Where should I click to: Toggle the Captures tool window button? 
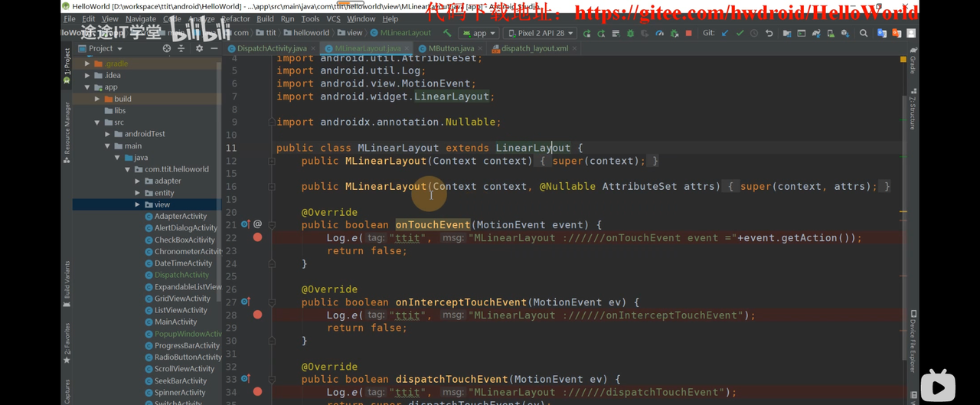coord(67,391)
